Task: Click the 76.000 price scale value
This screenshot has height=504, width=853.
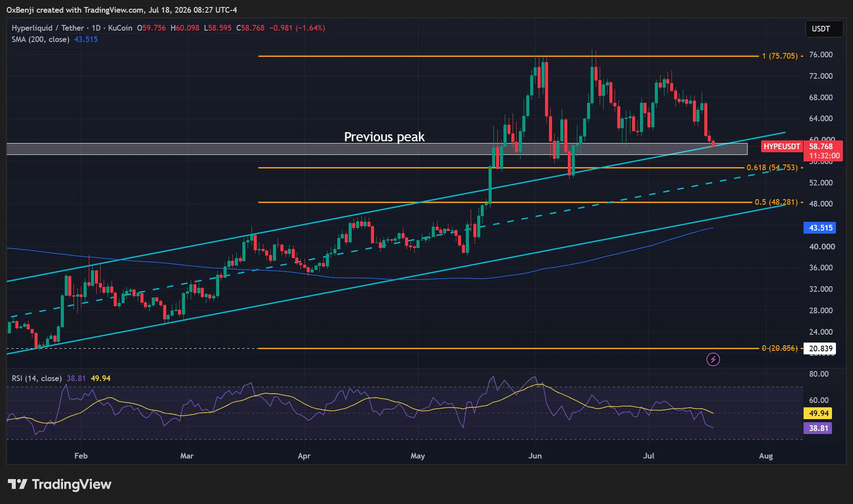Action: coord(821,55)
